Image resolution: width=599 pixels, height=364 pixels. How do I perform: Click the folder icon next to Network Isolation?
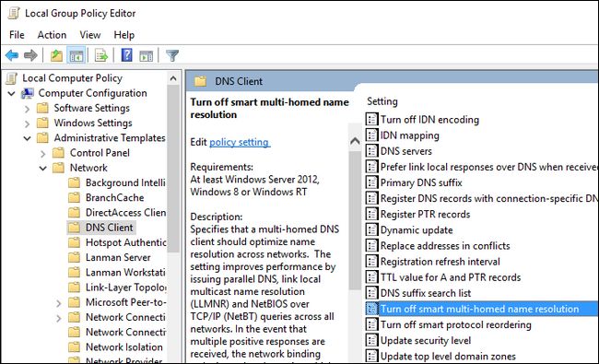point(74,346)
